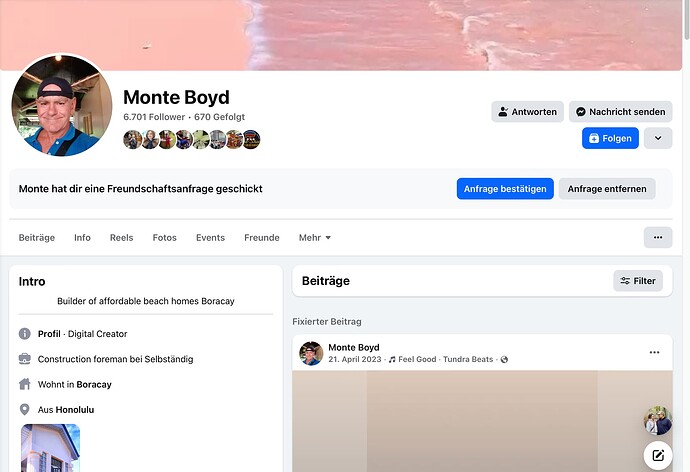Open pinned post three-dot options menu
The image size is (690, 472).
(654, 352)
